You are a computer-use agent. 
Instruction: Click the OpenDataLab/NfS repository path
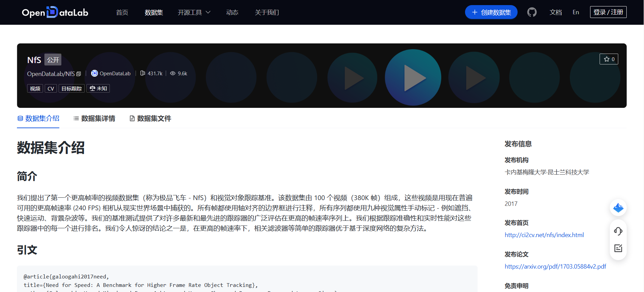(x=51, y=74)
